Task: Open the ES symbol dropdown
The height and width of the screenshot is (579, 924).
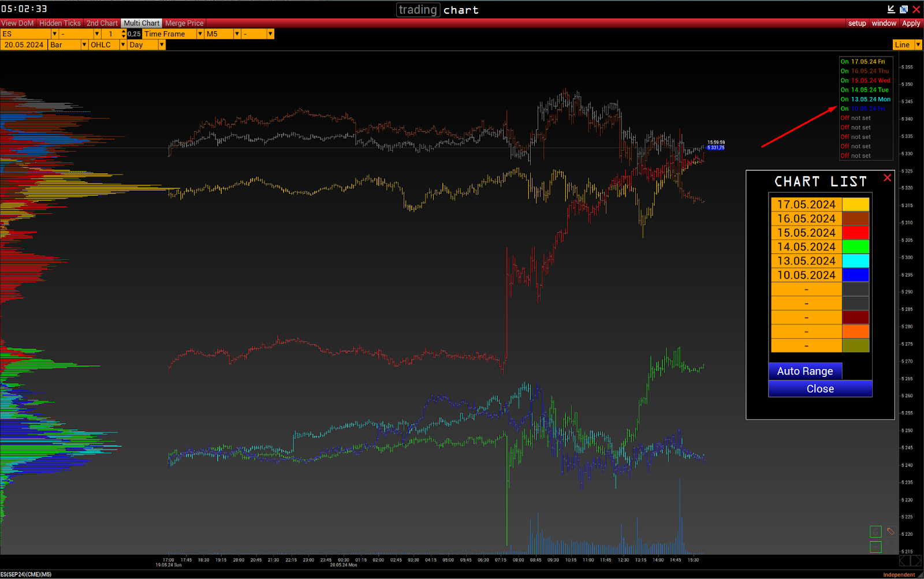Action: (x=54, y=34)
